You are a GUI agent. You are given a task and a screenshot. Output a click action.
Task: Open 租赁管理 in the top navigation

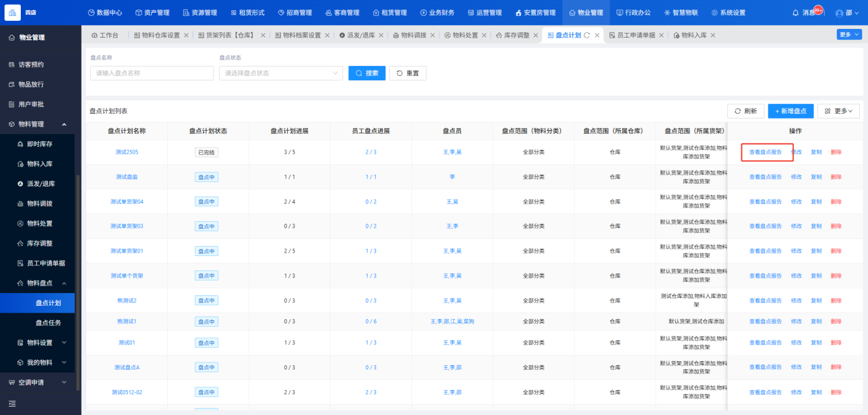[x=389, y=13]
